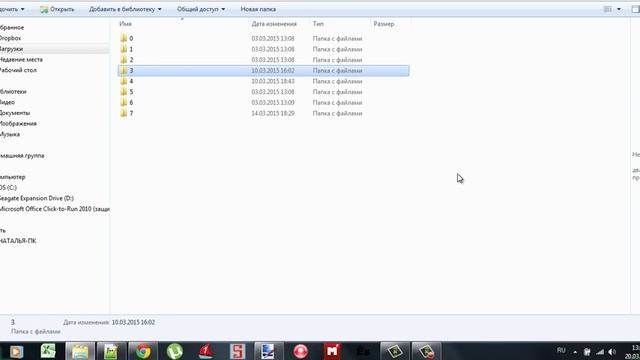This screenshot has height=360, width=640.
Task: Sort by the Имя column header
Action: (x=125, y=24)
